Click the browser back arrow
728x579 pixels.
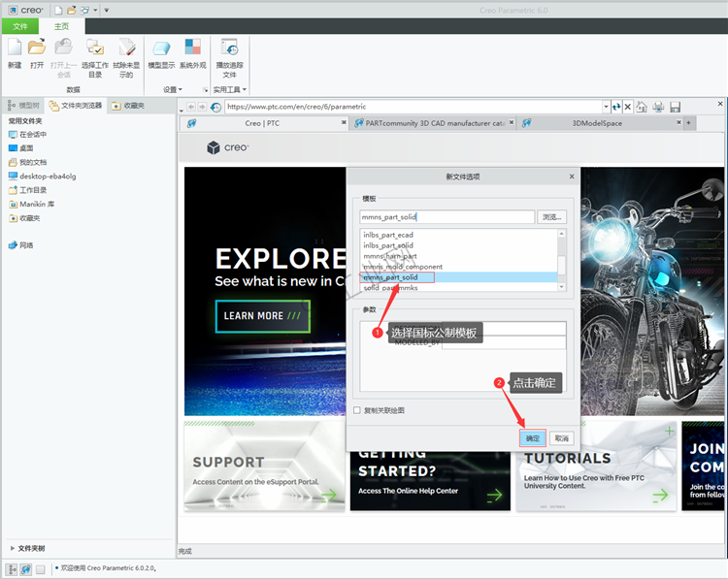click(191, 107)
